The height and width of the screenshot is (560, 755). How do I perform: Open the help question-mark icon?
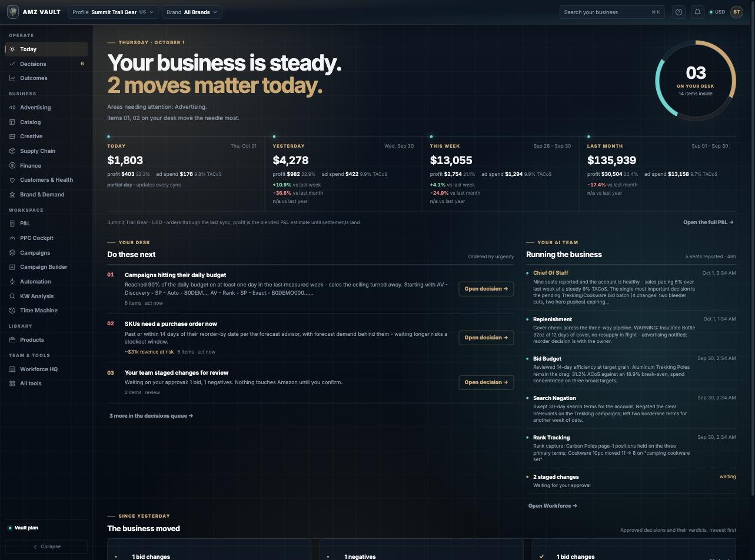679,12
